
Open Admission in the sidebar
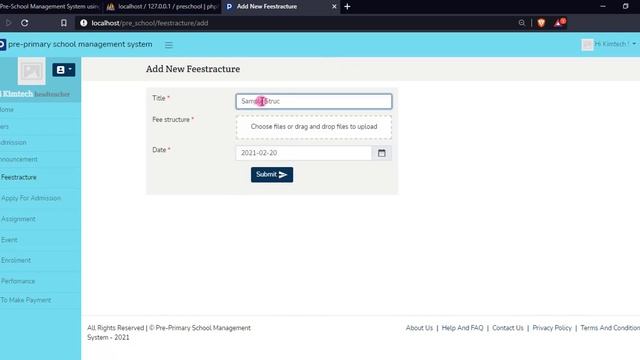[13, 142]
